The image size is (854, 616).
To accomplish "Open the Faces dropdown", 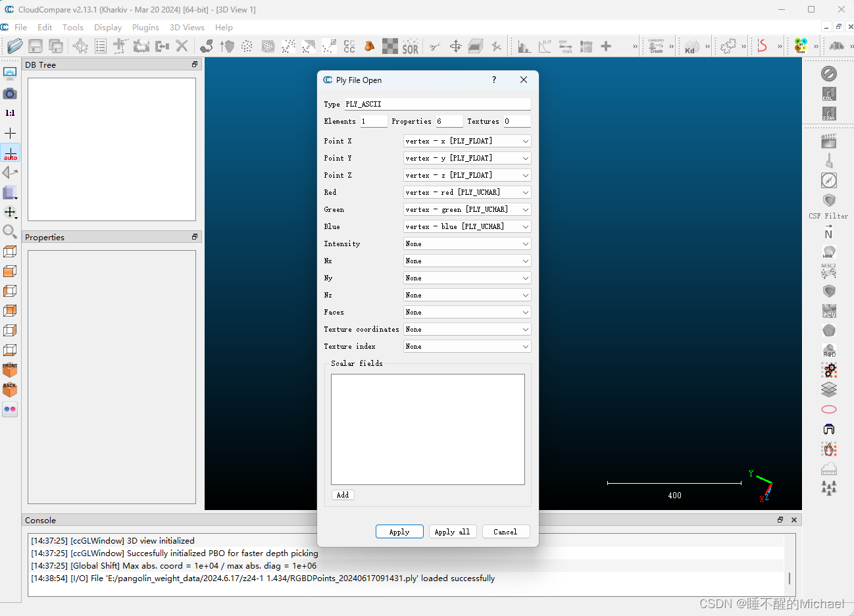I will 467,312.
